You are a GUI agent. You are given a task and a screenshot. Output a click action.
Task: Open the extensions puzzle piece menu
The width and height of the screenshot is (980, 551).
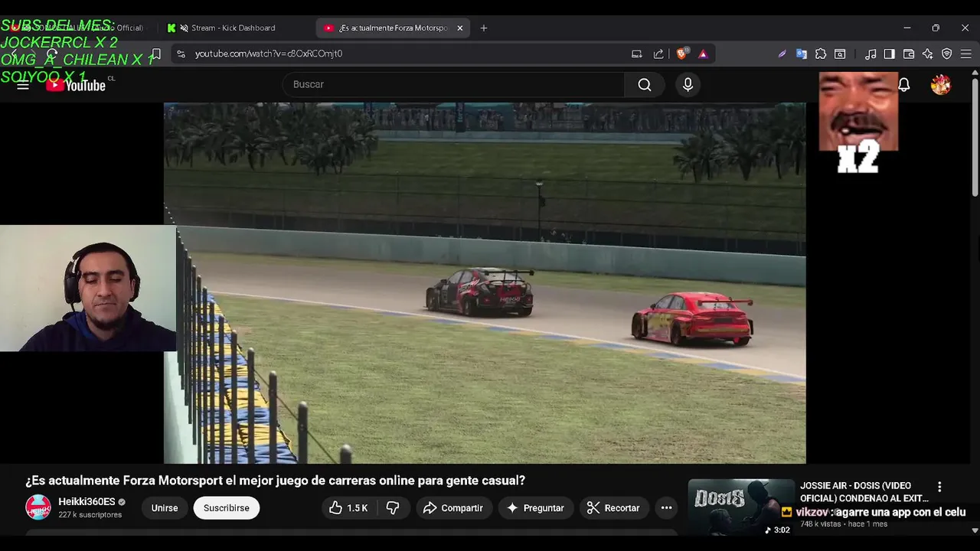tap(821, 54)
